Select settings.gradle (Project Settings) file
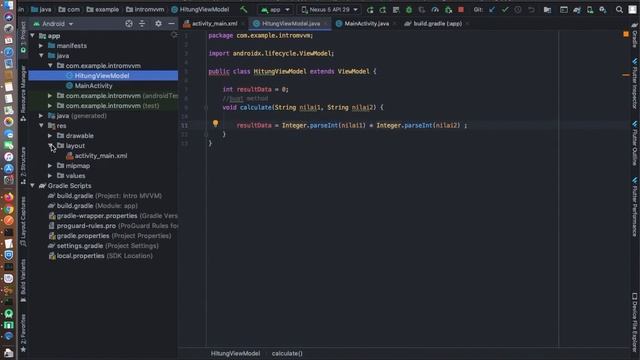The image size is (640, 360). (103, 246)
